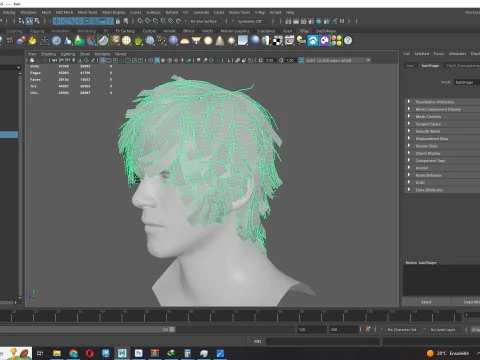Screen dimensions: 480x360
Task: Open the viewport Renderer menu
Action: point(102,54)
